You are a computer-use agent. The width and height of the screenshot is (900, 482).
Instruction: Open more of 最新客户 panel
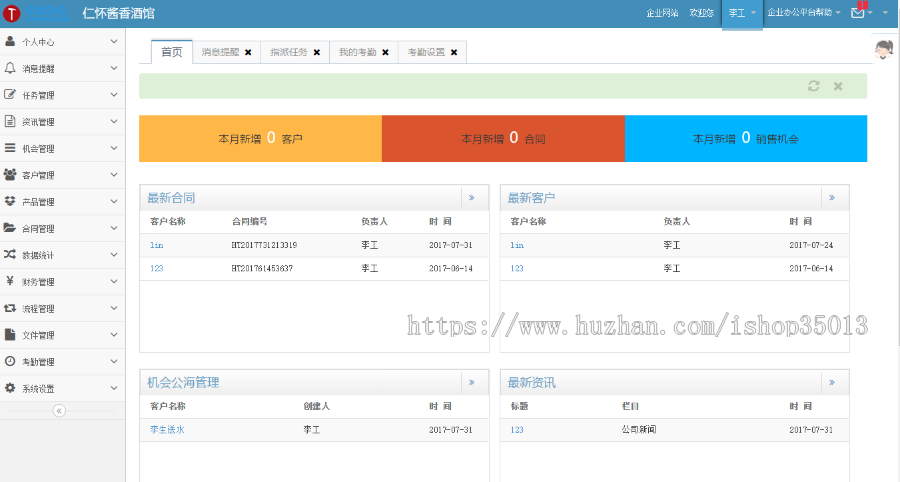pos(832,197)
